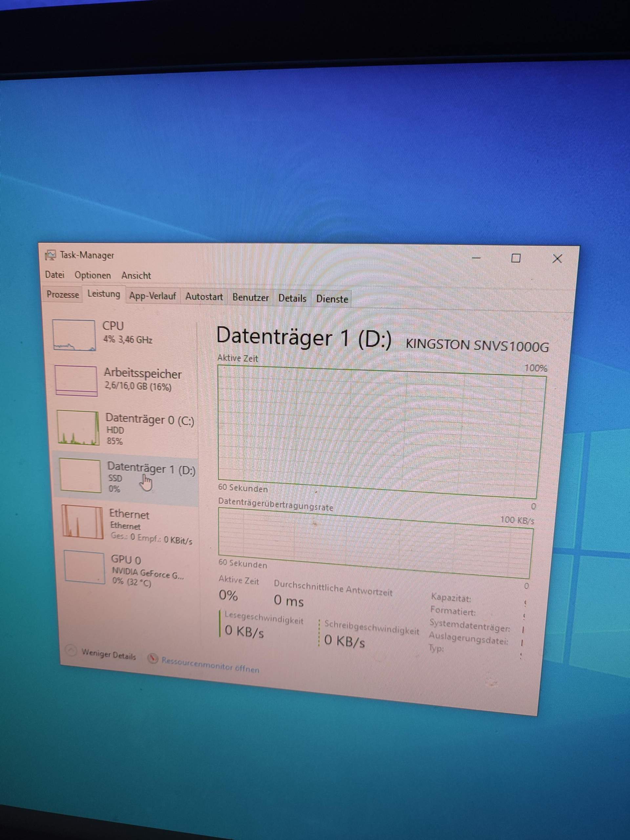Open the Ethernet network graph
Screen dimensions: 630x840
[125, 526]
